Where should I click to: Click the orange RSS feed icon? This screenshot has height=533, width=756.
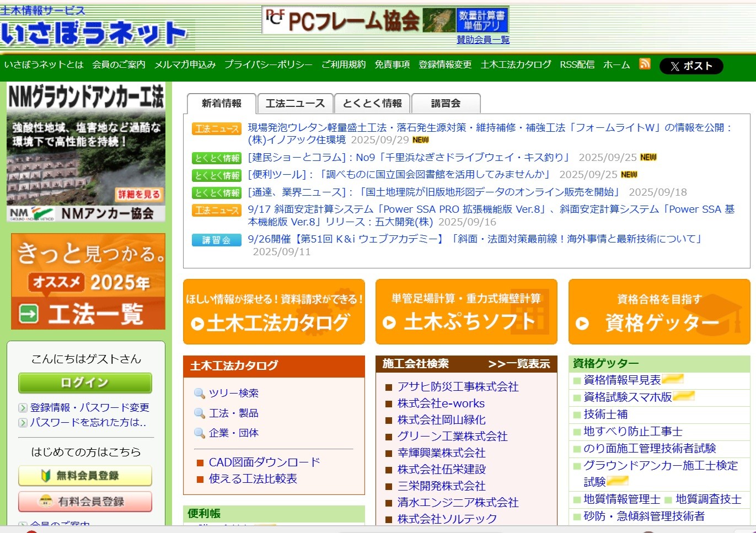(645, 64)
